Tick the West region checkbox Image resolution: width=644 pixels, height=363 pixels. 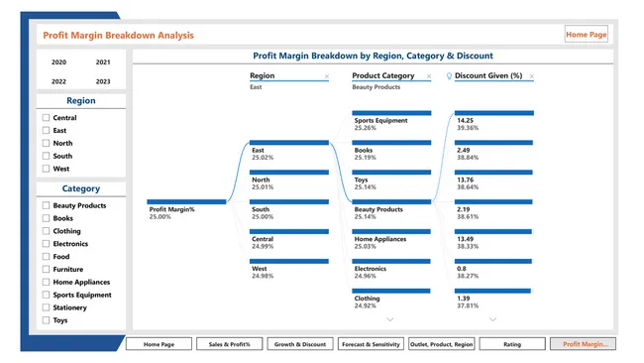pos(46,169)
